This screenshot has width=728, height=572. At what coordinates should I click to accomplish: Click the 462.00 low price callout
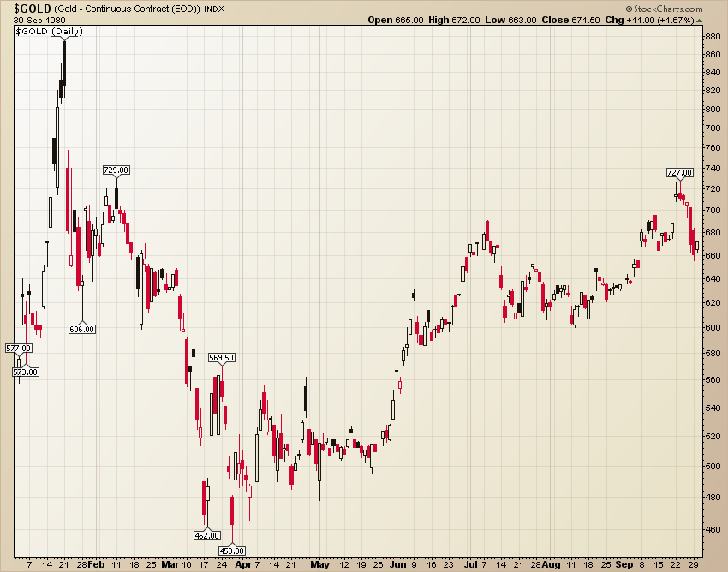coord(206,534)
